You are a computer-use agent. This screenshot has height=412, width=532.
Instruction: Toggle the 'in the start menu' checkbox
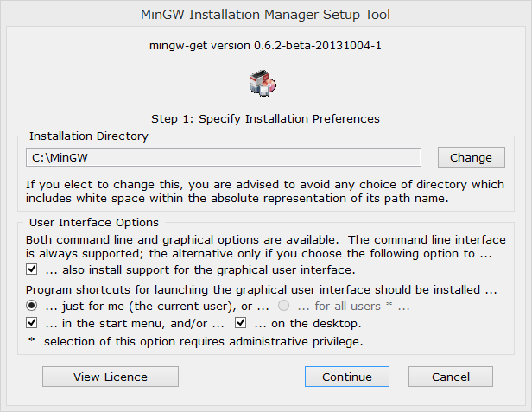tap(32, 323)
